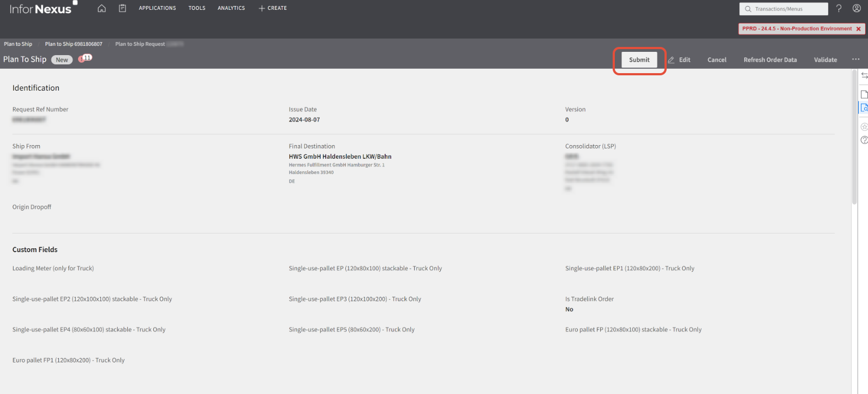Click the Haldensleben 39340 address line
Viewport: 868px width, 394px height.
[x=311, y=172]
